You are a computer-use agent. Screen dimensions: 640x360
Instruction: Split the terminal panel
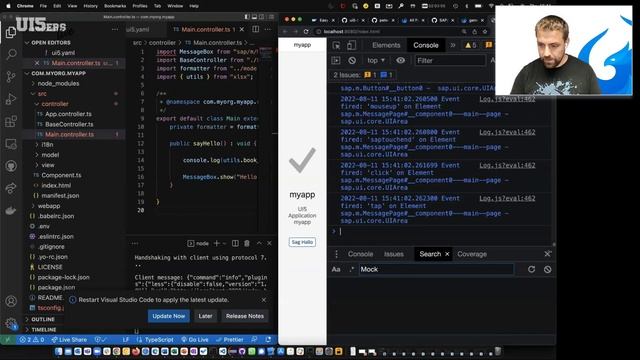pyautogui.click(x=236, y=243)
